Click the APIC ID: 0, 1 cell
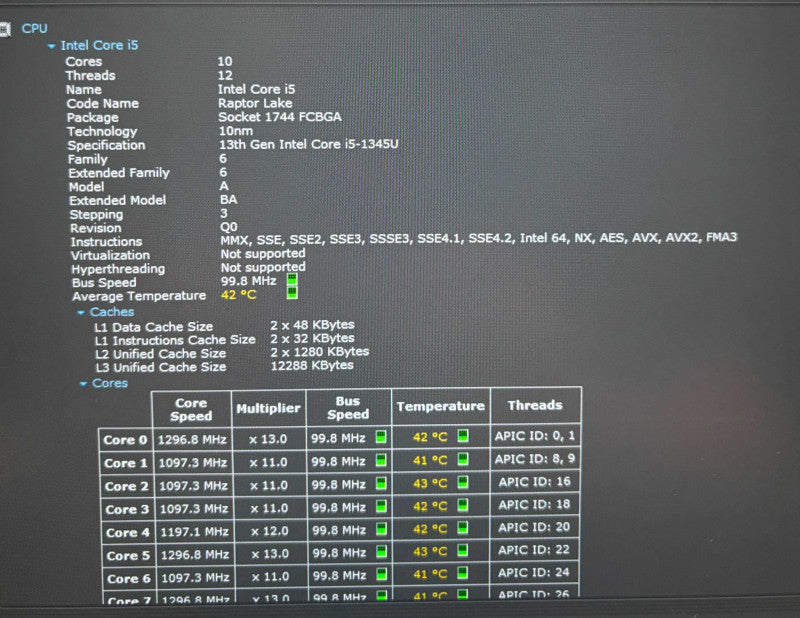Screen dimensions: 800x618 535,436
